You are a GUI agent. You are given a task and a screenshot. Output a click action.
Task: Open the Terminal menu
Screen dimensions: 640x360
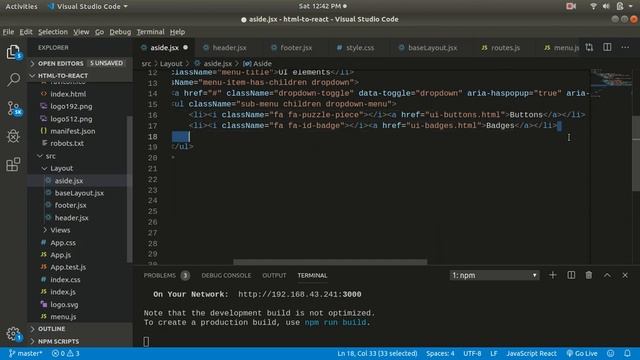point(150,31)
